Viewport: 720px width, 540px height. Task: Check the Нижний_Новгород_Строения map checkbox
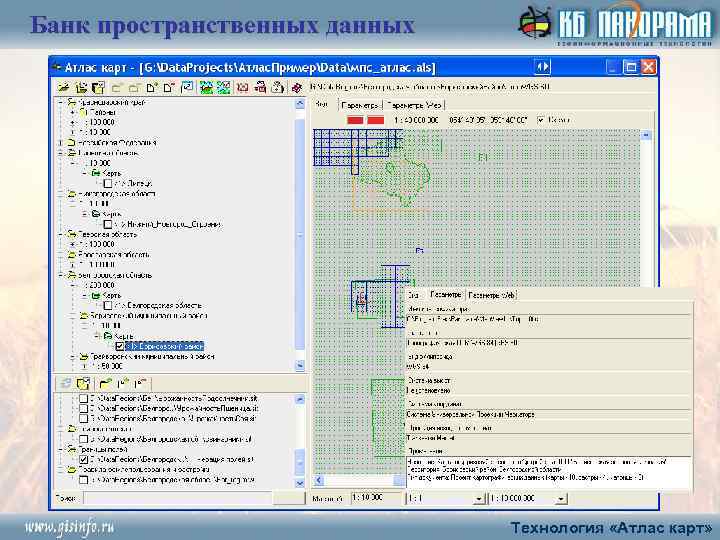pyautogui.click(x=108, y=224)
